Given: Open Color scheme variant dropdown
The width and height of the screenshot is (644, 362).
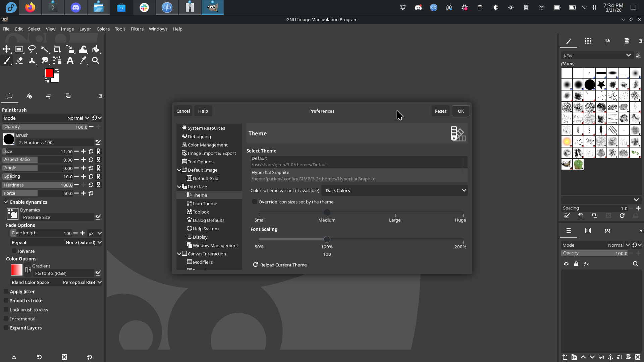Looking at the screenshot, I should click(x=394, y=190).
